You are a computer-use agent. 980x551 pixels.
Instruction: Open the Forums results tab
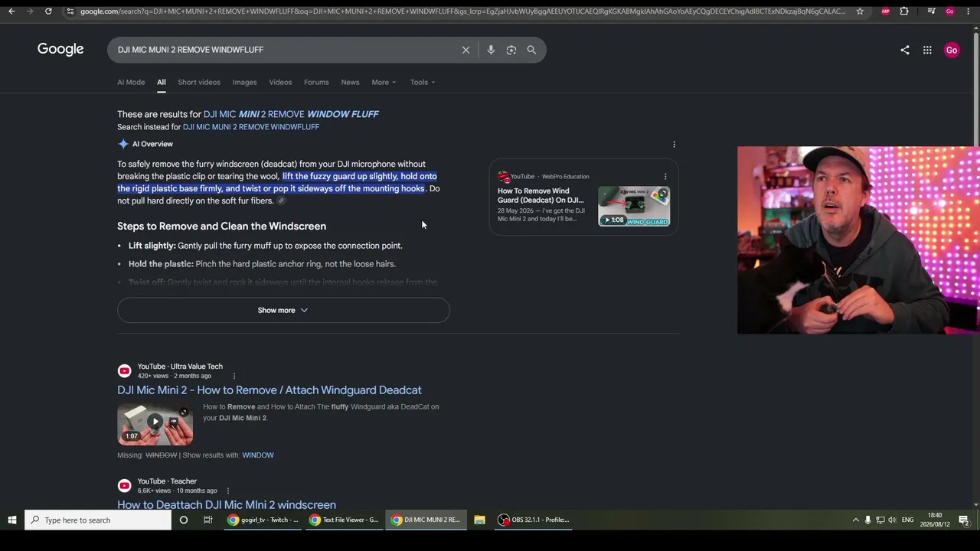(x=316, y=82)
